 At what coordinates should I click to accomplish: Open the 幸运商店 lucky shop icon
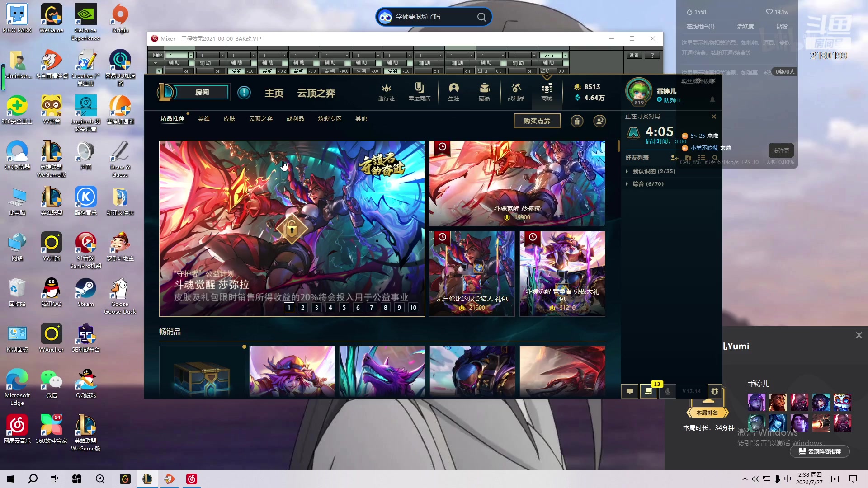[x=419, y=92]
